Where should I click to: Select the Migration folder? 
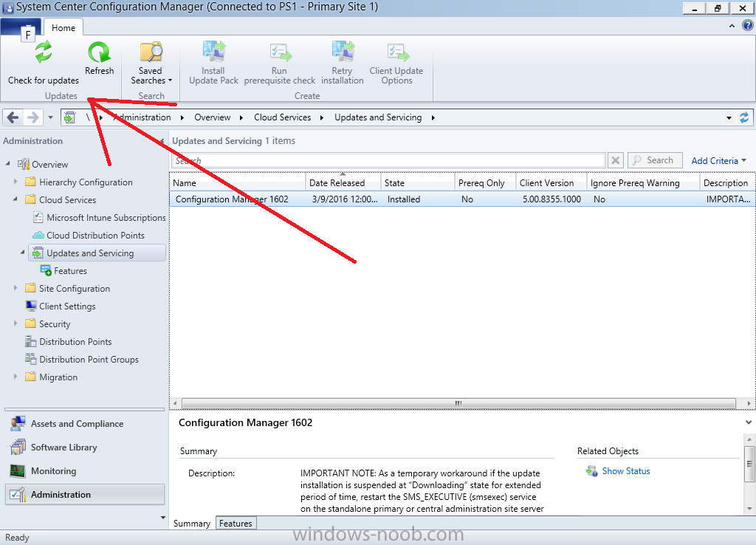(58, 377)
